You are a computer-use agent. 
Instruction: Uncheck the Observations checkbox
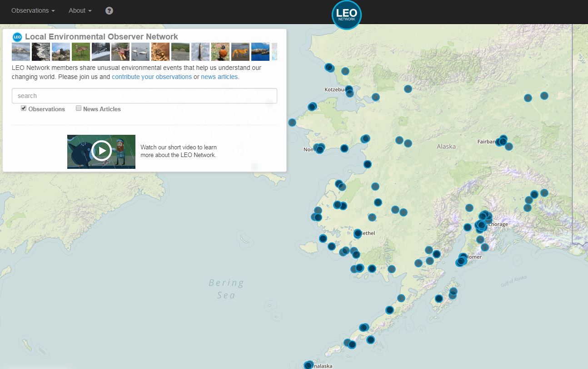tap(23, 108)
